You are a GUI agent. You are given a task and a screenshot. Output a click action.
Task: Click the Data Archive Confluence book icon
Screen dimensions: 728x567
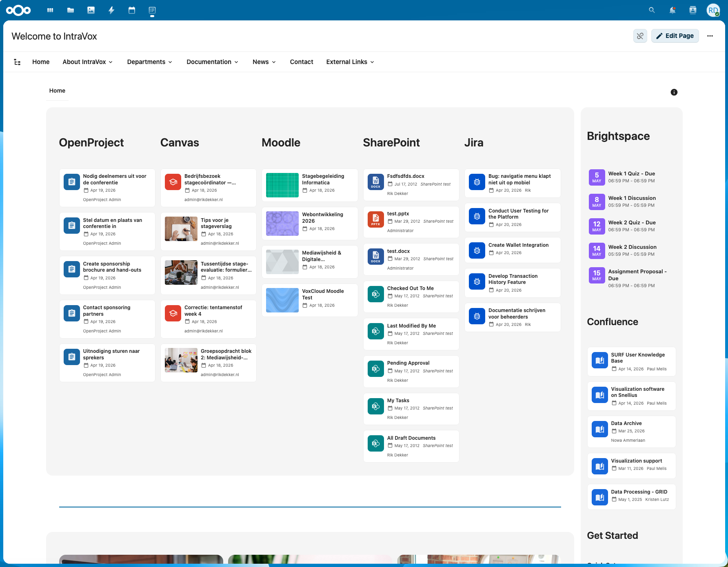pyautogui.click(x=600, y=429)
